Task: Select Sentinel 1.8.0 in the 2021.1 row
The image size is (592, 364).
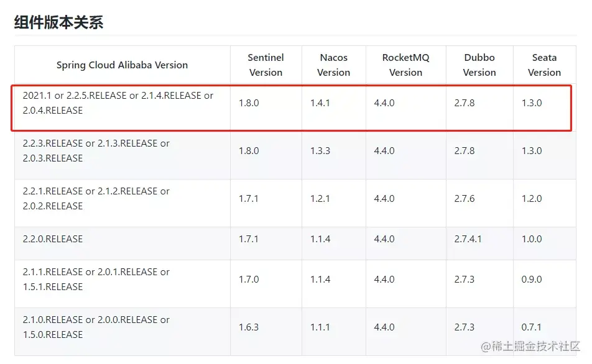Action: click(x=249, y=103)
